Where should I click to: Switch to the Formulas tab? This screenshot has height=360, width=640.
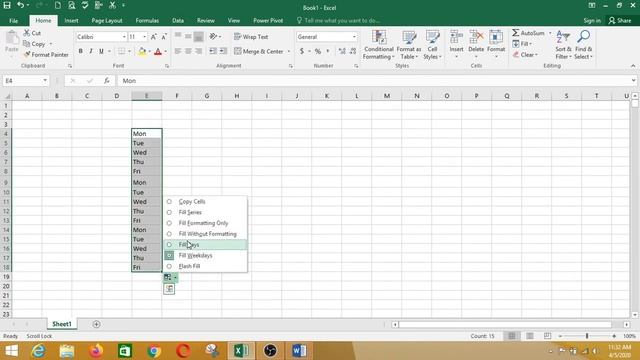147,20
